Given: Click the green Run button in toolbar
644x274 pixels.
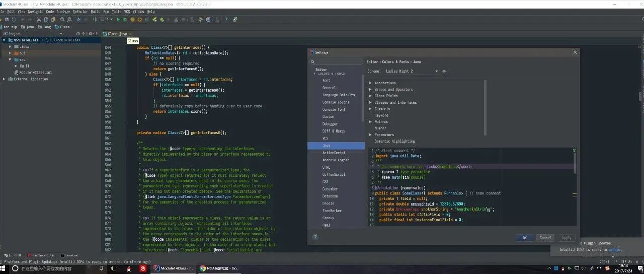Looking at the screenshot, I should (118, 19).
